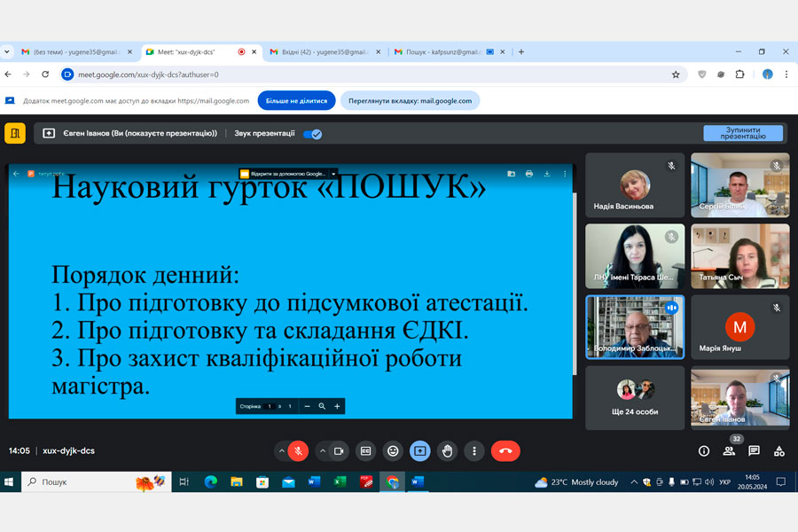Select Надія Васиньова participant tile
The height and width of the screenshot is (532, 798).
pos(635,185)
